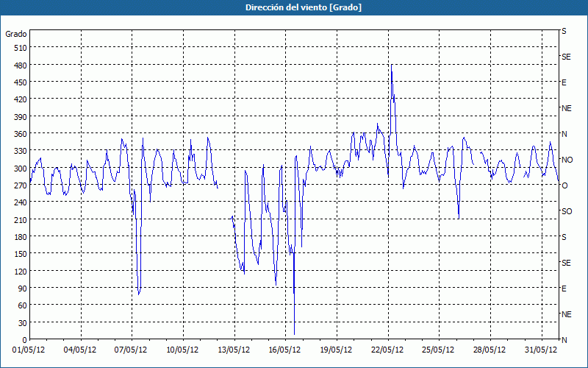
Task: Click the 90 degree axis label
Action: point(23,289)
